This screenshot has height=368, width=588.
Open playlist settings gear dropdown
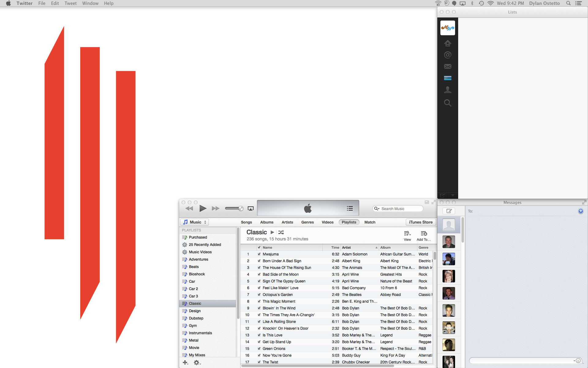click(197, 363)
